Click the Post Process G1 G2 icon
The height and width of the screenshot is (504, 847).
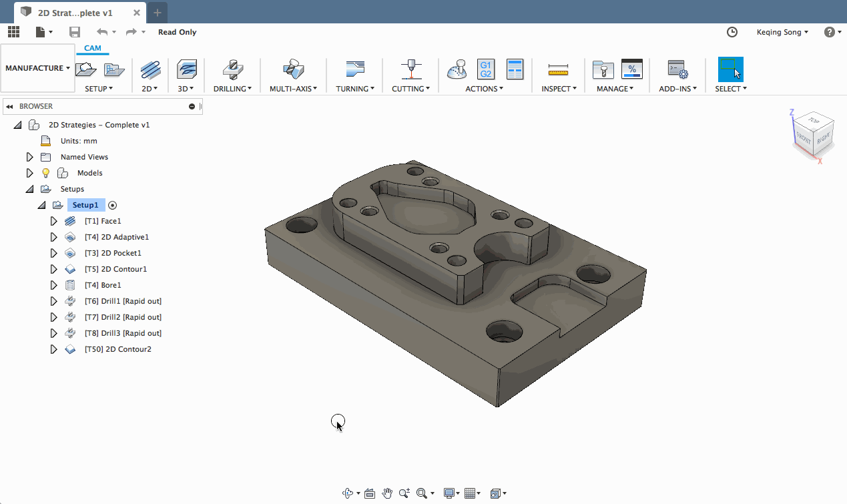486,69
